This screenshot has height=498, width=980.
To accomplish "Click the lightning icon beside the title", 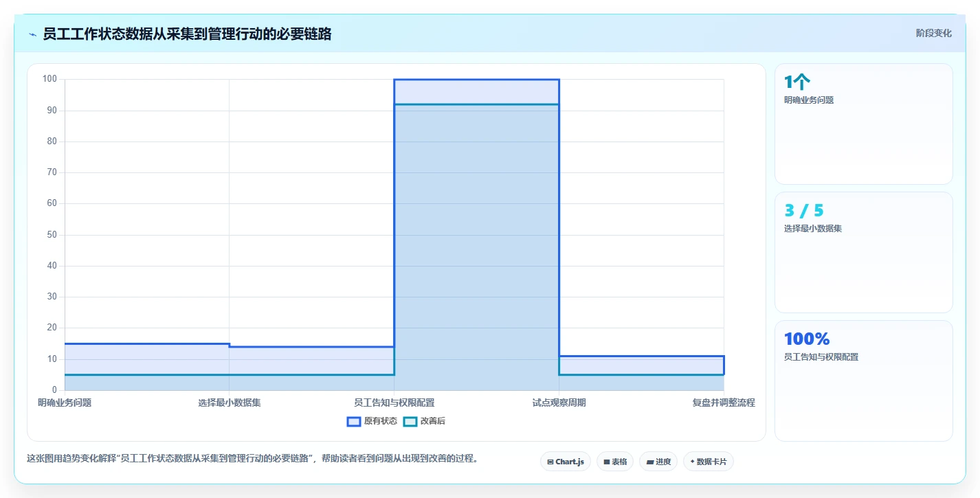I will coord(32,34).
